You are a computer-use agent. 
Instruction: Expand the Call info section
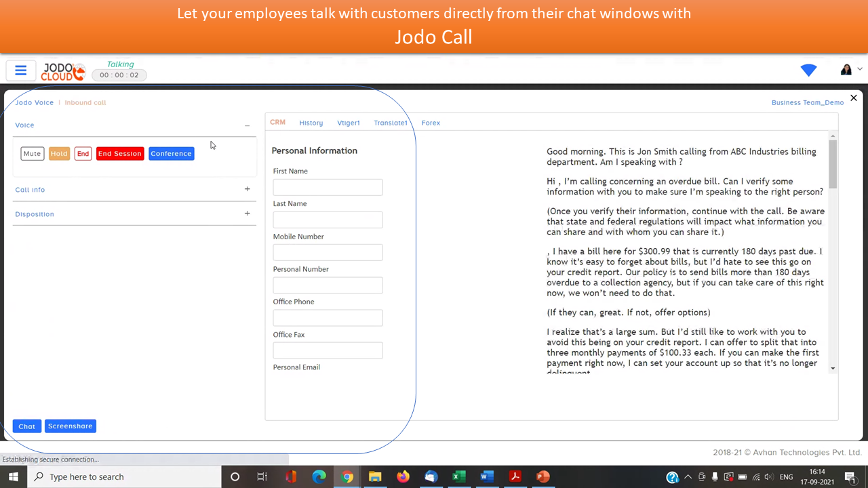(x=247, y=190)
